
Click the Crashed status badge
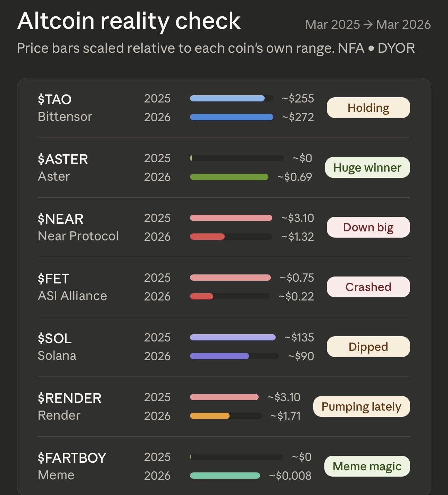click(368, 287)
